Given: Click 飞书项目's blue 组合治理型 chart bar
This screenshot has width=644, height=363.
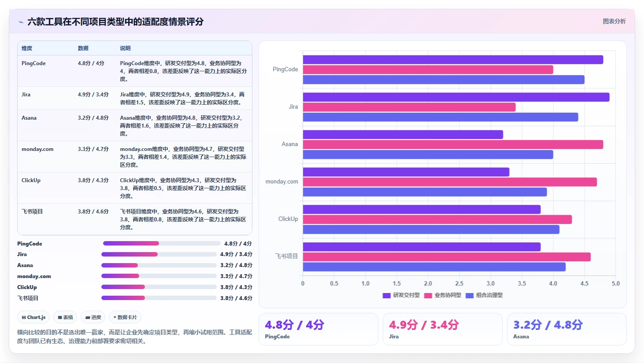Looking at the screenshot, I should tap(434, 267).
